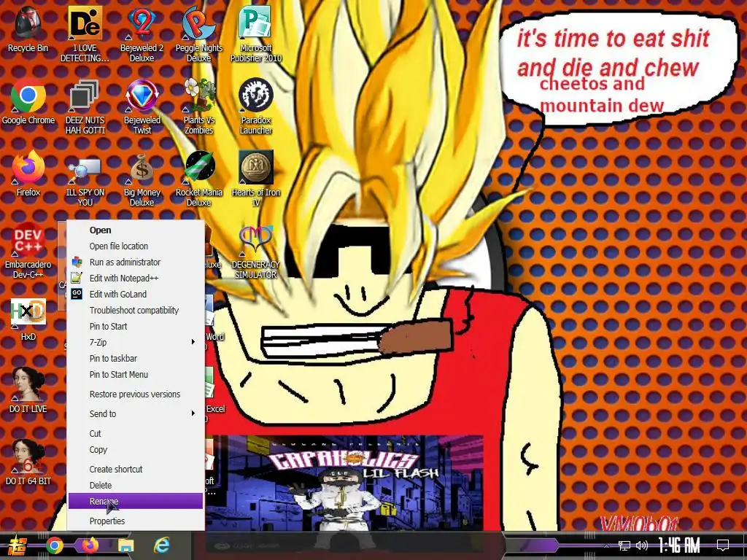Launch Rocket Mania Deluxe shortcut

pos(198,179)
